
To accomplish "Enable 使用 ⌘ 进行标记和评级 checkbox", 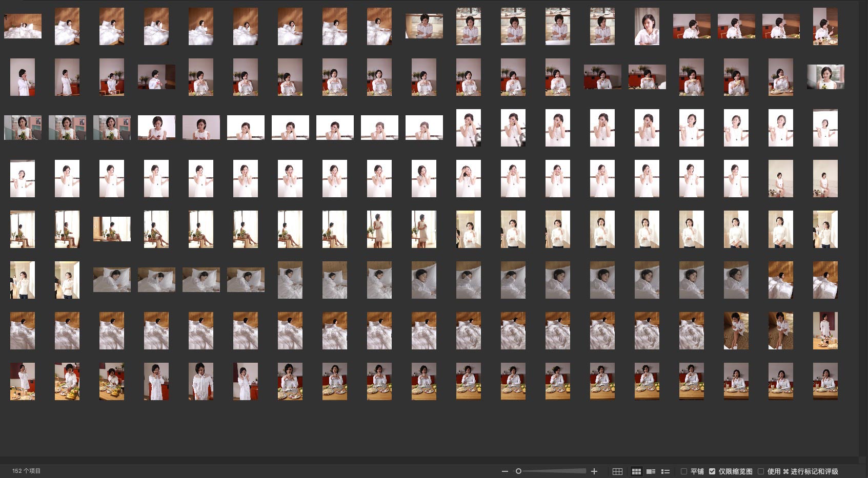I will [761, 471].
